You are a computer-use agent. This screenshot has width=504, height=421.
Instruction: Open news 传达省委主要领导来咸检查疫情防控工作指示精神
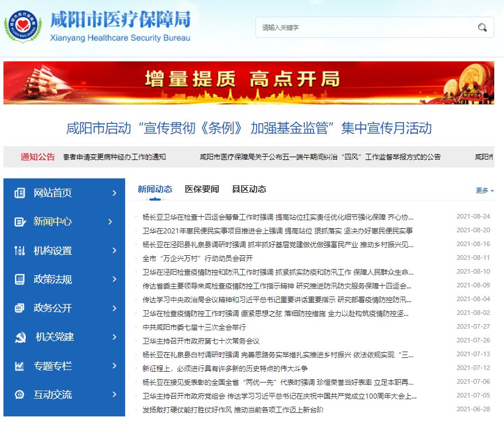(277, 286)
